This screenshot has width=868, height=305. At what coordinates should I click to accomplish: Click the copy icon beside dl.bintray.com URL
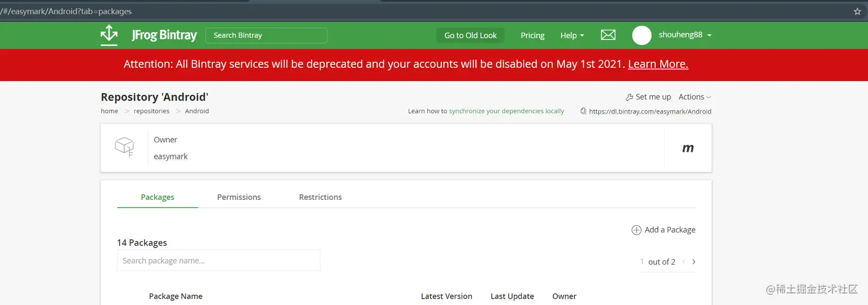click(x=583, y=111)
